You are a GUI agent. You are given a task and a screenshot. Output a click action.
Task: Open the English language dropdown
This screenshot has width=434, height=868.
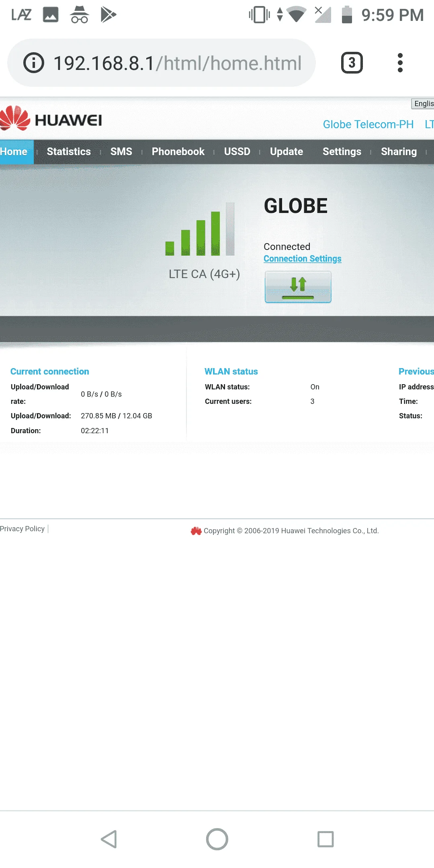[423, 104]
